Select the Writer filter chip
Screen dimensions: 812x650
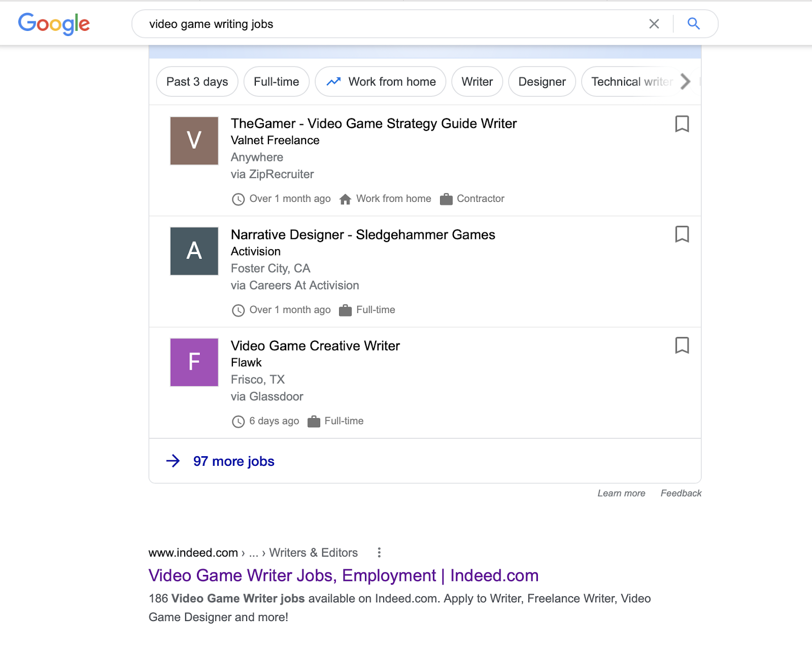tap(477, 82)
